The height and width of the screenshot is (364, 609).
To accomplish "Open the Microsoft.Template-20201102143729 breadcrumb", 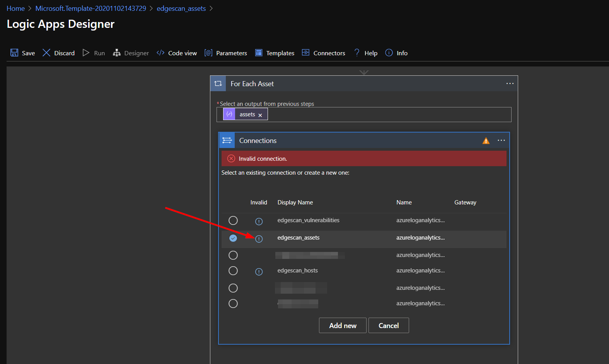I will point(91,9).
